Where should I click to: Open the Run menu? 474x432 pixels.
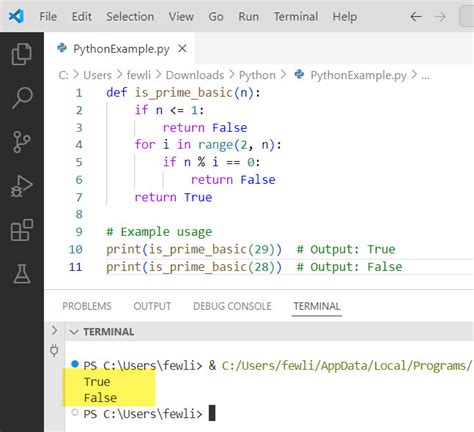click(x=248, y=16)
